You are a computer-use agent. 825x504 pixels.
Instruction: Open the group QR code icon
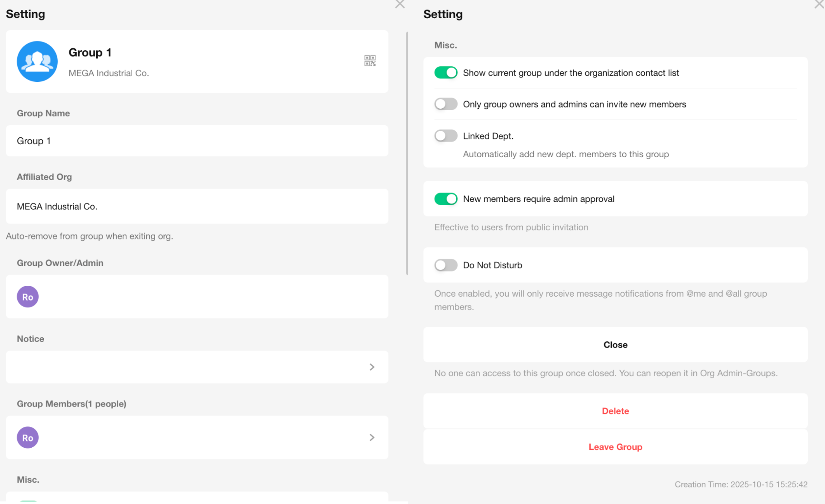[x=370, y=61]
